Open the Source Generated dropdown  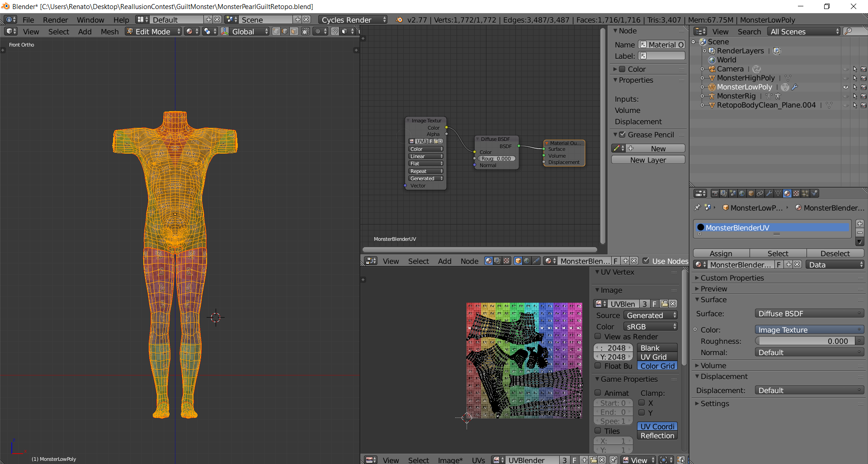click(x=650, y=315)
